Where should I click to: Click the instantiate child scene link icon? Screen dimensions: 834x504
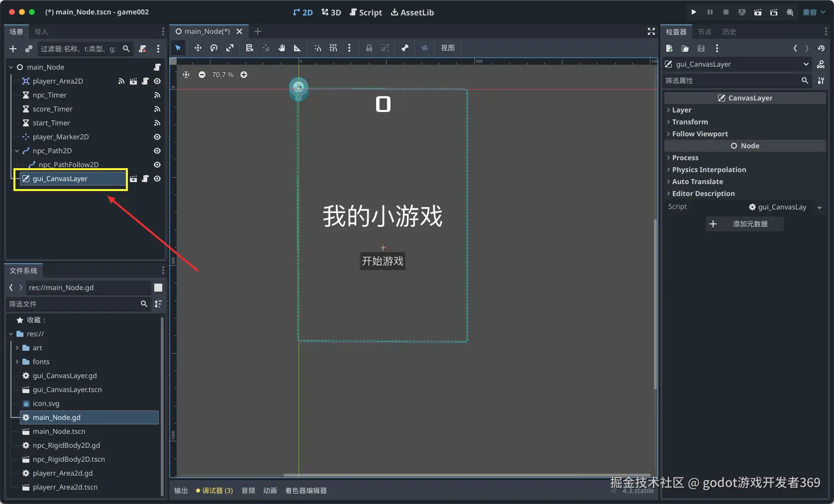coord(29,49)
